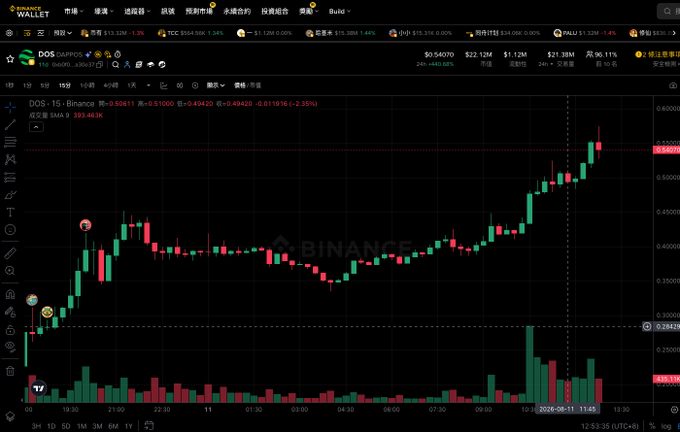
Task: Expand the Build menu
Action: coord(340,11)
